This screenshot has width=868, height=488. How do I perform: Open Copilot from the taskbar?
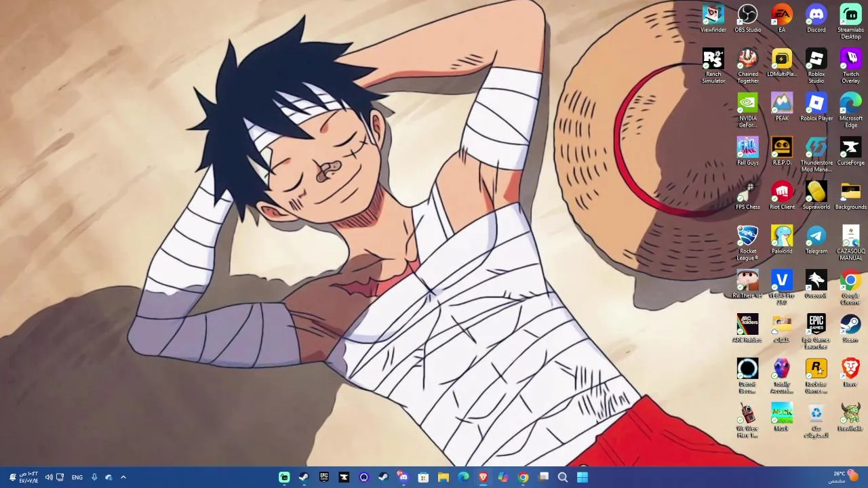pos(503,477)
